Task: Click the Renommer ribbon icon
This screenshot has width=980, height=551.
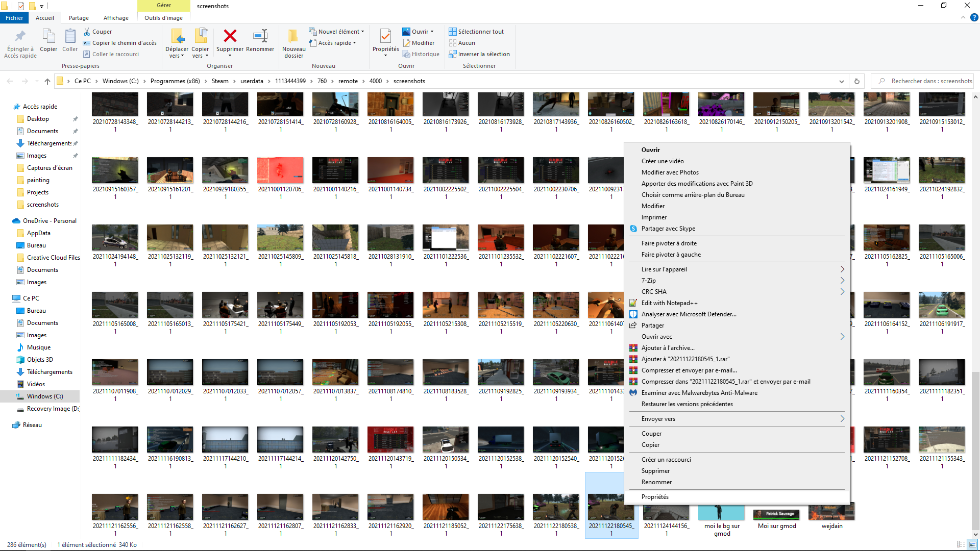Action: [x=260, y=36]
